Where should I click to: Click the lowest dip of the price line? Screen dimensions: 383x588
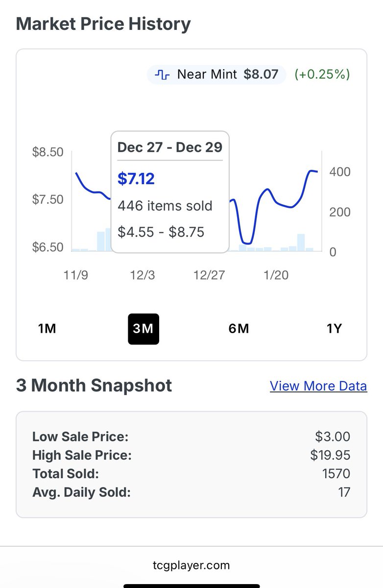pyautogui.click(x=247, y=243)
